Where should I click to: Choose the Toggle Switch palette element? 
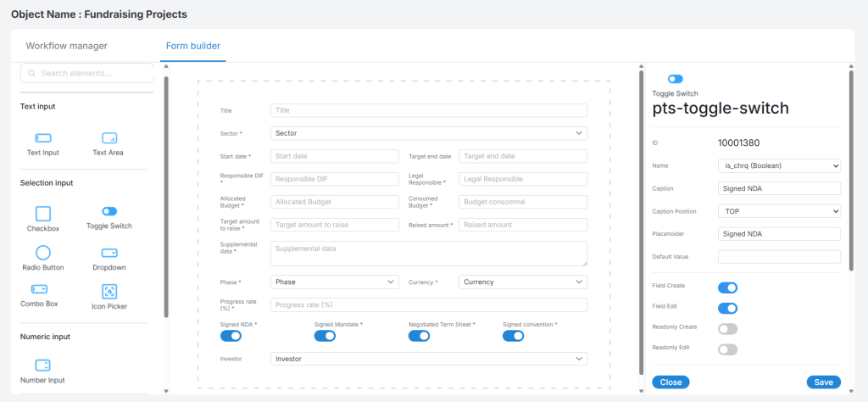(108, 211)
